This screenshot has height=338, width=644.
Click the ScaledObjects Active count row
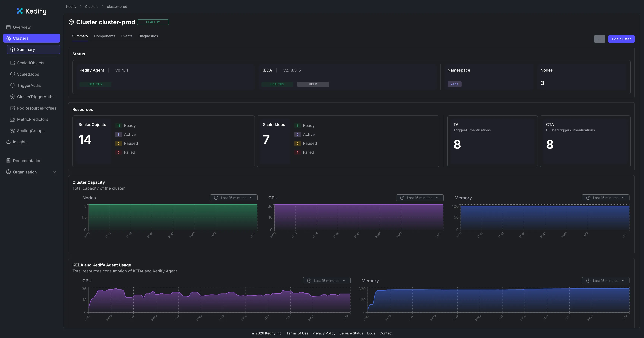[125, 135]
